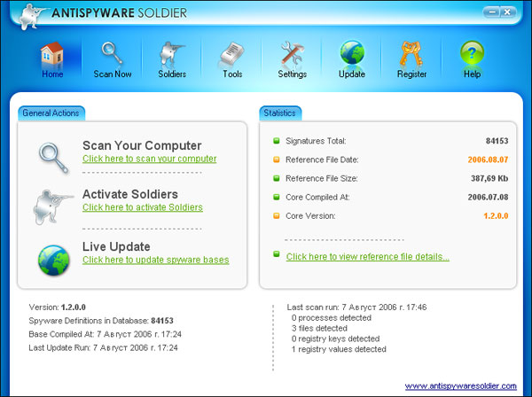This screenshot has width=532, height=397.
Task: Click the Last scan run line
Action: coord(356,307)
